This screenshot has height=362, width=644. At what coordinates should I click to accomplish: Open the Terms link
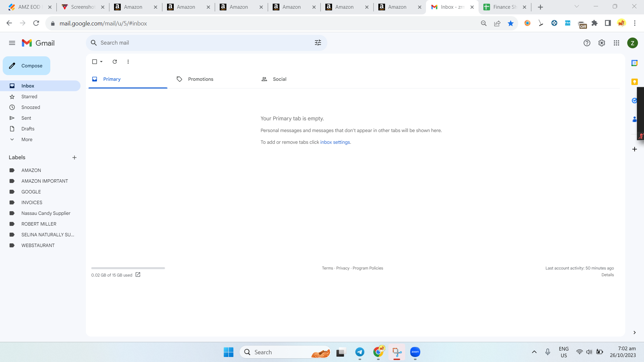point(327,268)
